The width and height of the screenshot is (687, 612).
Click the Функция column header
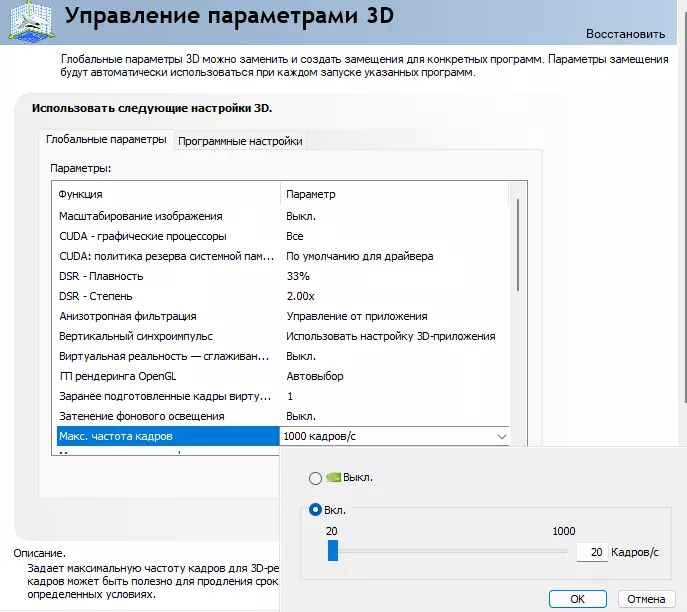[x=166, y=194]
